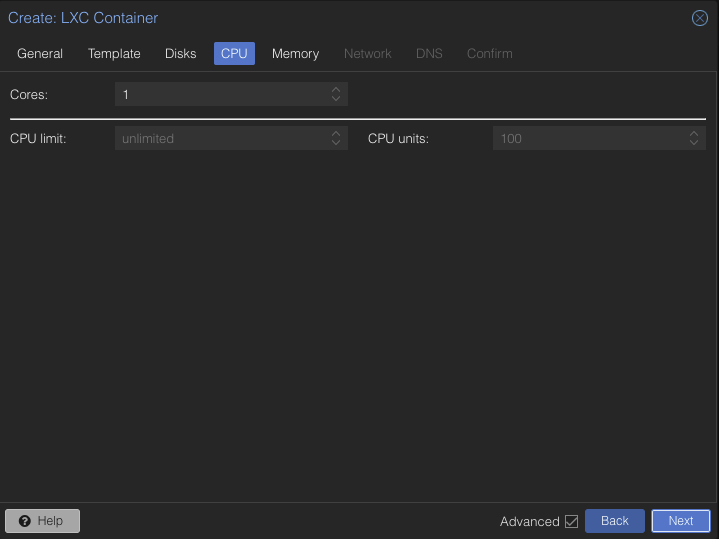Decrement CPU units with down arrow

coord(694,143)
